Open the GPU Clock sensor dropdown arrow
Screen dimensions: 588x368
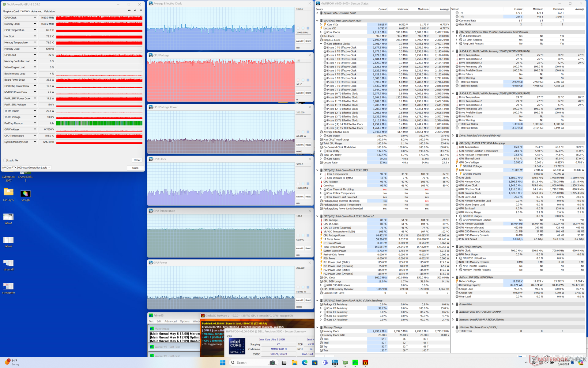click(35, 17)
